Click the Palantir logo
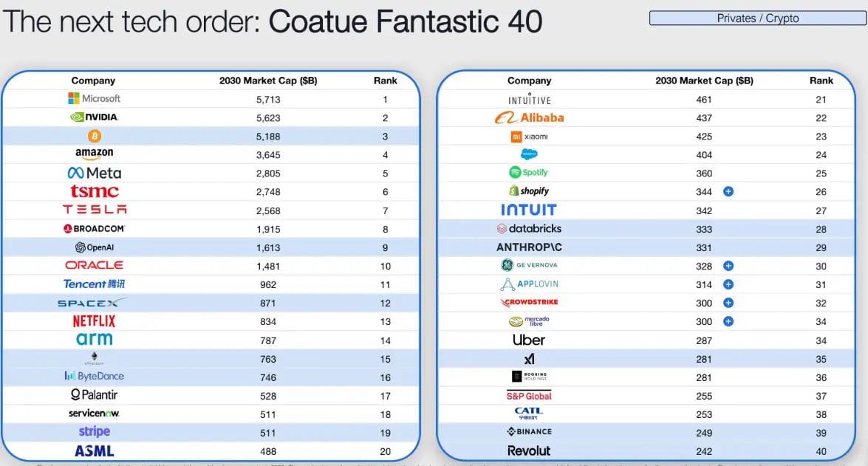 pos(94,394)
